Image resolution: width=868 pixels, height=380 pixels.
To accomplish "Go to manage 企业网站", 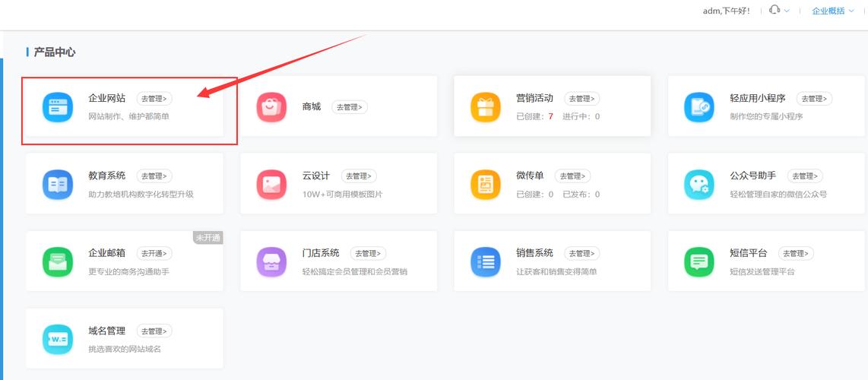I will point(154,99).
